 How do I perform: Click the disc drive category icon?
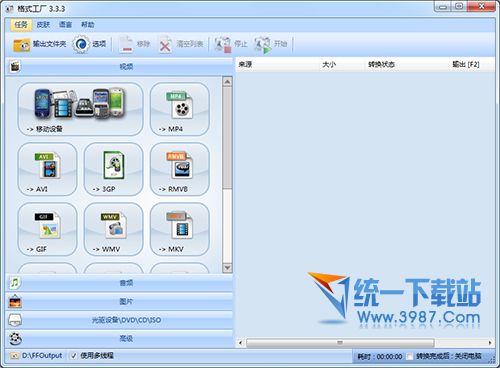pos(15,320)
